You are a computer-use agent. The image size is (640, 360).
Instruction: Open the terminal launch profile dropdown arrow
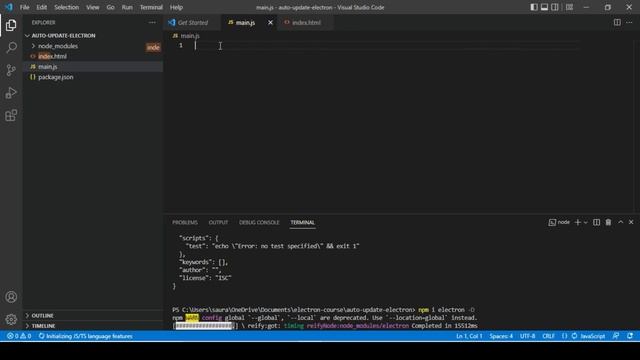tap(586, 222)
